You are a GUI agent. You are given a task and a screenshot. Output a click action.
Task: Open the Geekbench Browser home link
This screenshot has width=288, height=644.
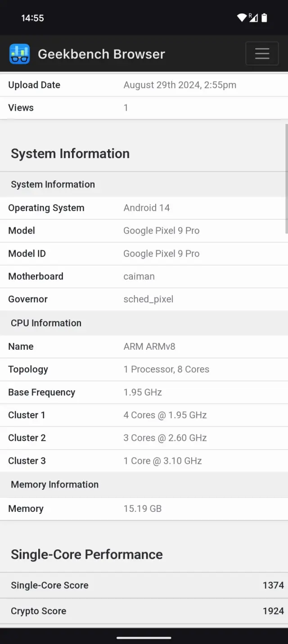101,54
